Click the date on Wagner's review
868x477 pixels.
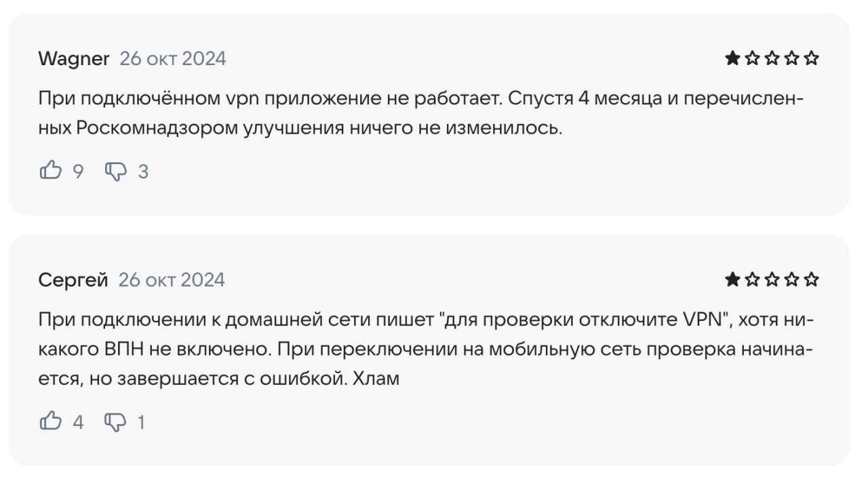[x=173, y=59]
